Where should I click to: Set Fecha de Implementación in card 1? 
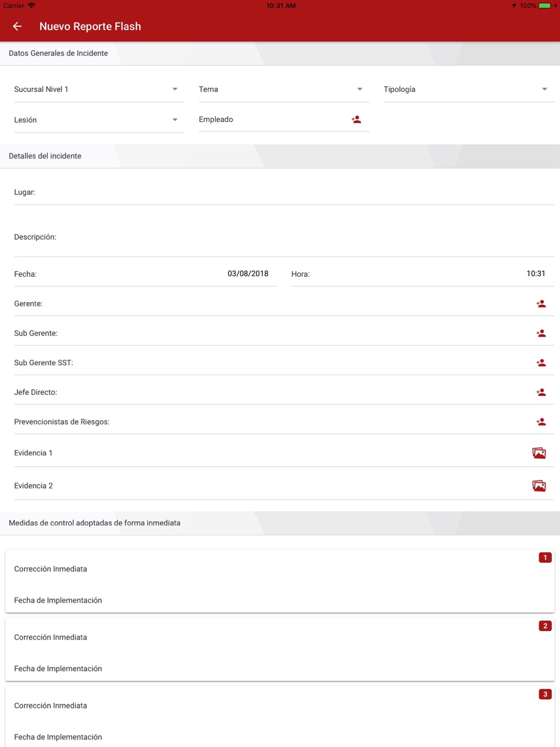[280, 600]
